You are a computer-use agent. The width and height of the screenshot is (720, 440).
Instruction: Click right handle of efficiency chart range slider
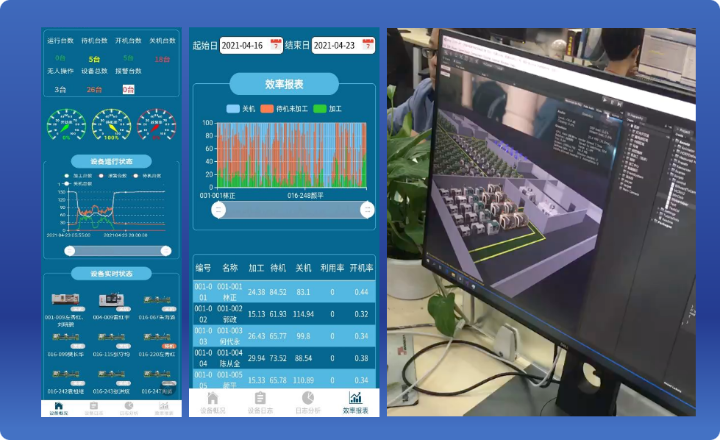pos(367,209)
